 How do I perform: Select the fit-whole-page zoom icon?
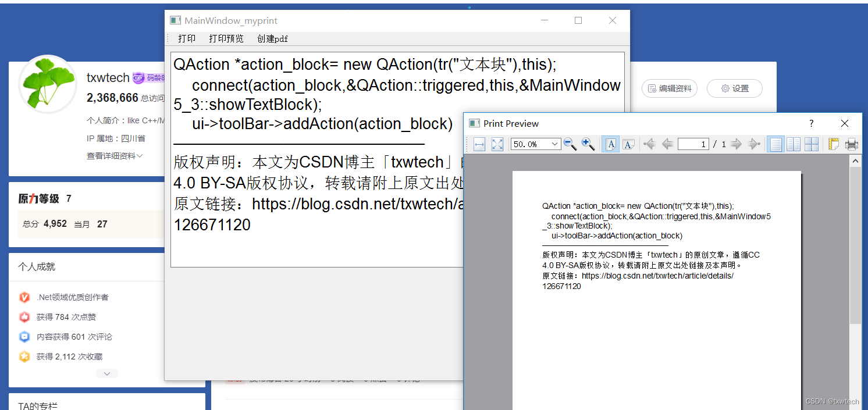coord(496,144)
